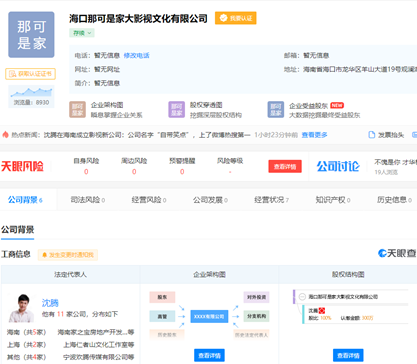Click the 高管 box in structure diagram
This screenshot has width=417, height=364.
(x=162, y=316)
